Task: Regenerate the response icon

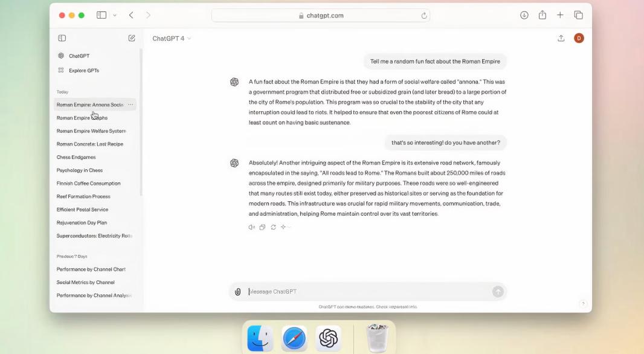Action: point(273,227)
